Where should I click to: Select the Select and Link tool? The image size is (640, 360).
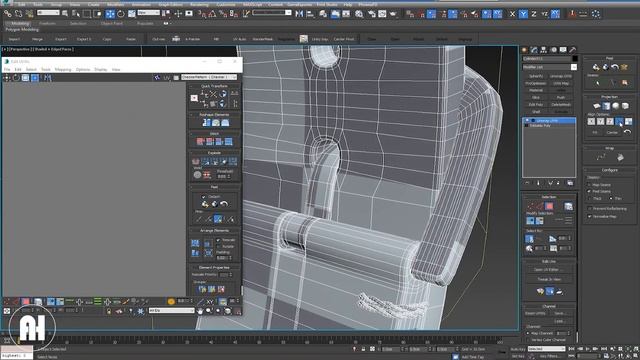point(7,13)
